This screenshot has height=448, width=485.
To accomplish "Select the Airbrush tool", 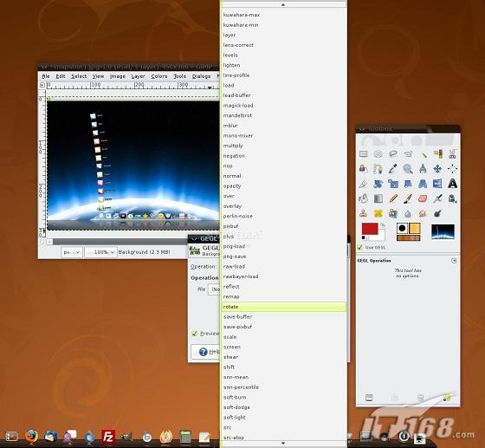I will (437, 198).
